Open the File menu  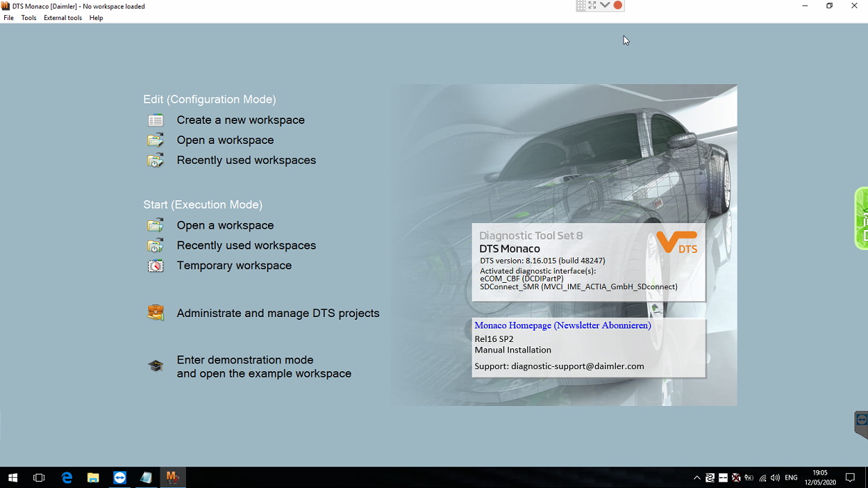click(x=9, y=18)
